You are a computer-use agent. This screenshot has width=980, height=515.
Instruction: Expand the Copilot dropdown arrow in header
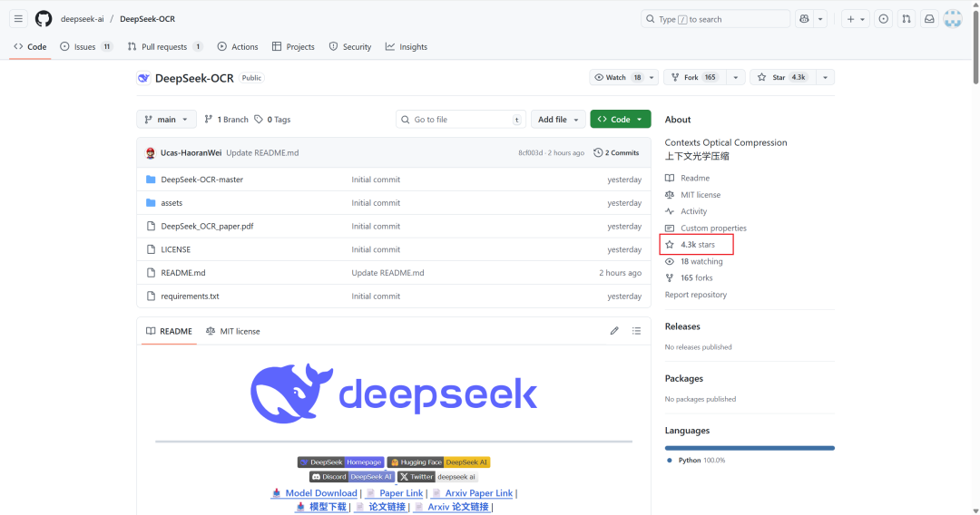tap(820, 19)
